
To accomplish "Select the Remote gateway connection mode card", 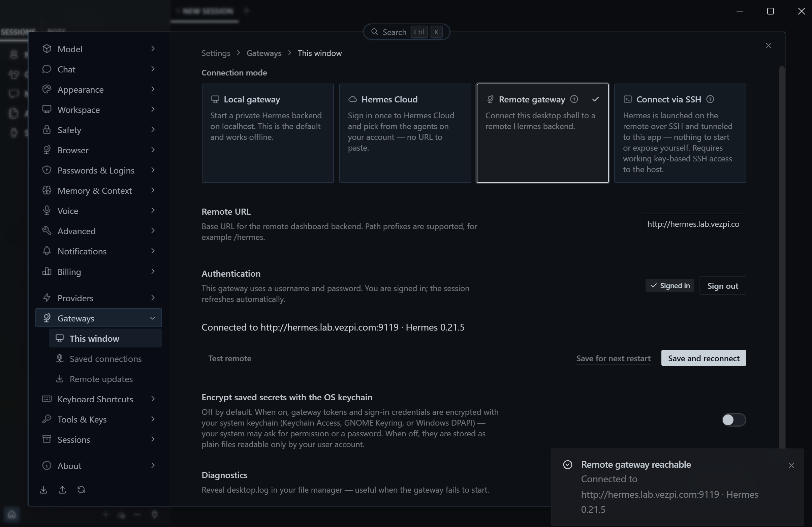I will pyautogui.click(x=542, y=133).
